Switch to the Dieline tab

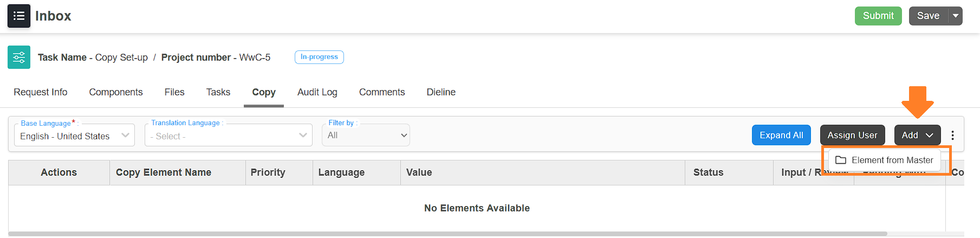click(441, 92)
